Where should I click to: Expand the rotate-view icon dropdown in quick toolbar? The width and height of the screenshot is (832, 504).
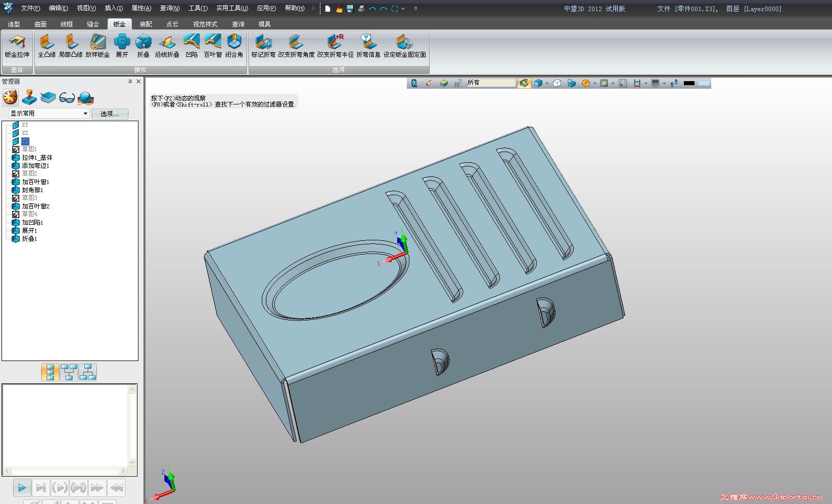click(x=403, y=9)
